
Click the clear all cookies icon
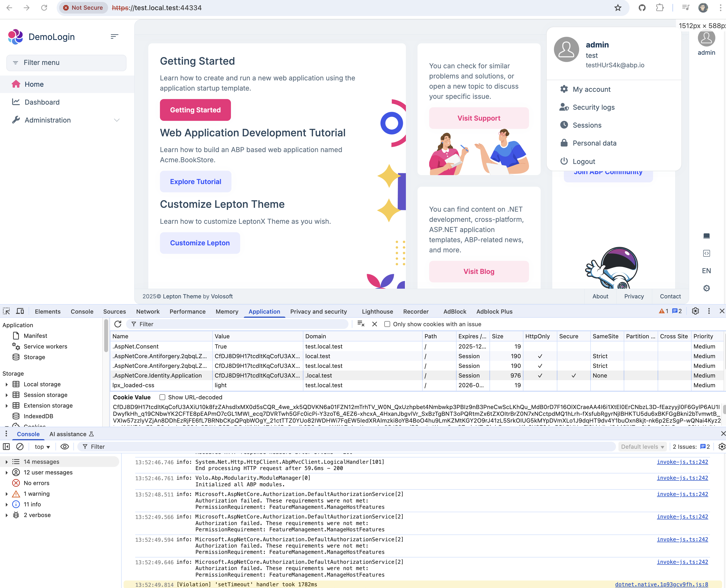[x=361, y=324]
